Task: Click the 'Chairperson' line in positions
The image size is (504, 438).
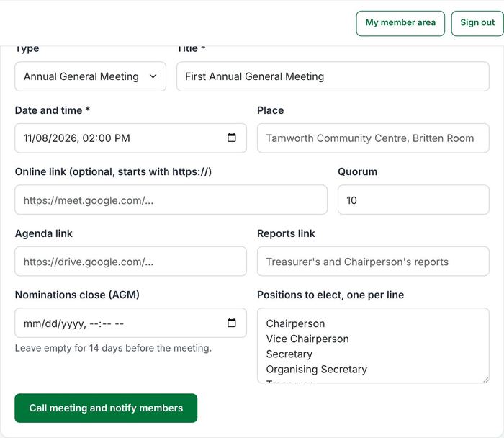Action: 295,323
